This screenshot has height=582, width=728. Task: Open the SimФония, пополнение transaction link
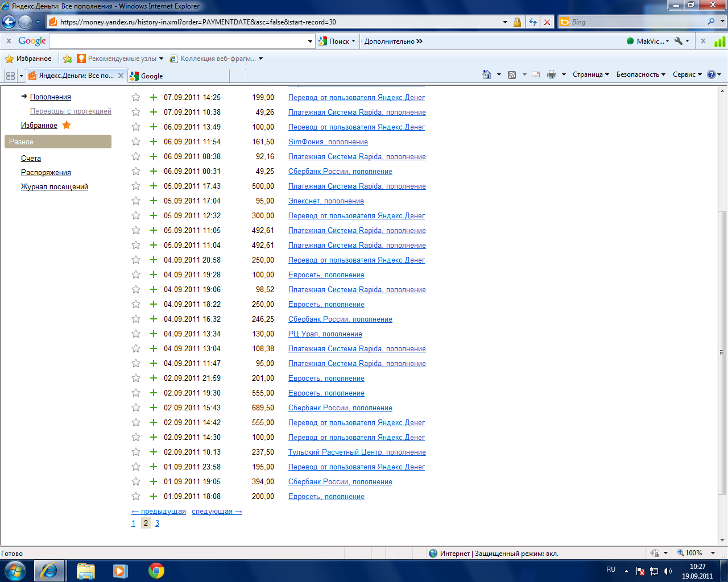coord(328,142)
